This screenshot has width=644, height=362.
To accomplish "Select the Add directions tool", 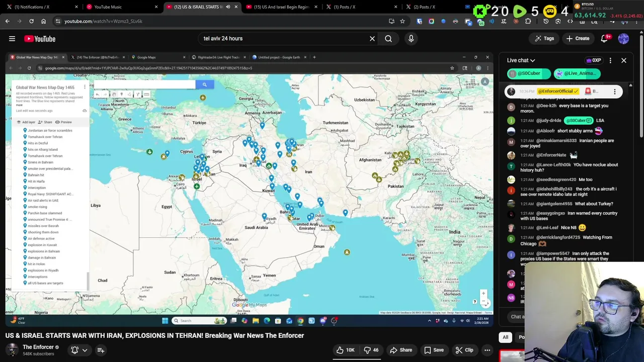I will (137, 95).
